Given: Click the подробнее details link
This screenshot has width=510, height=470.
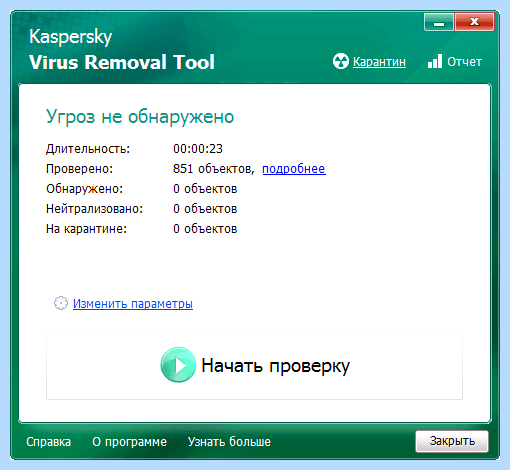Looking at the screenshot, I should 294,169.
